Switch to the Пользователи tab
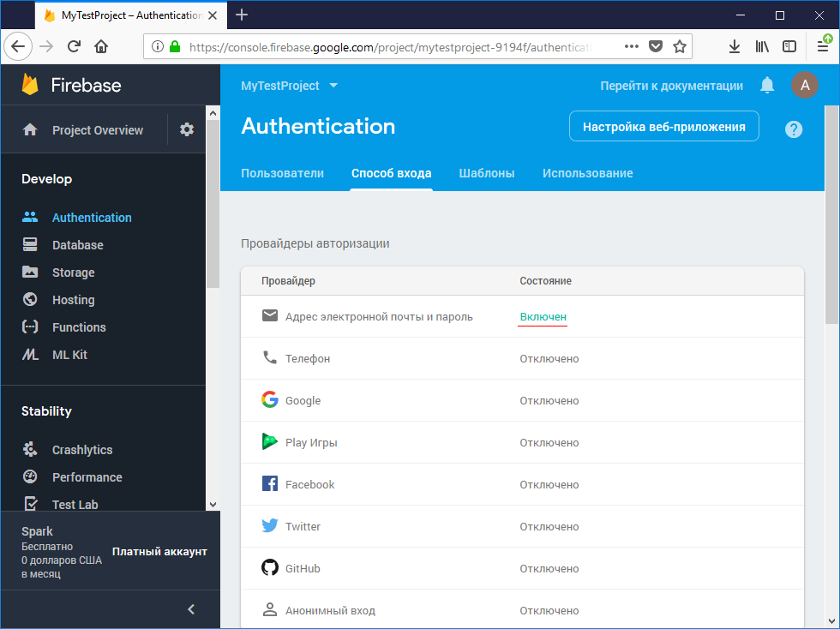 click(282, 173)
